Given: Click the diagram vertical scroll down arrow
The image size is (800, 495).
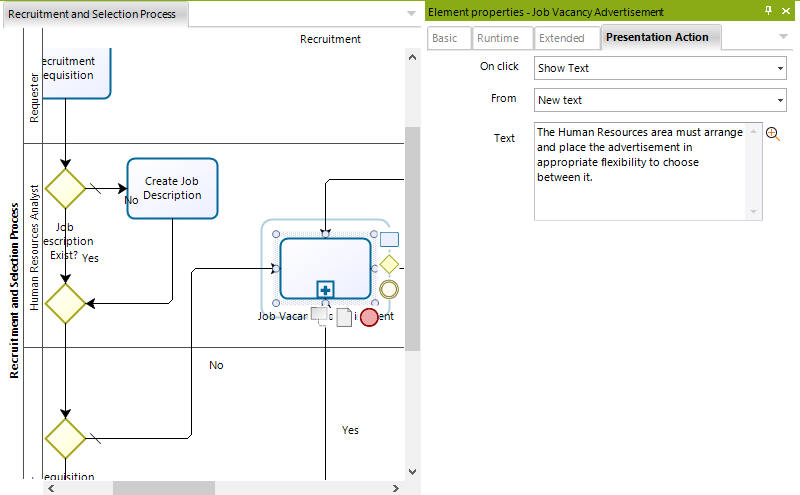Looking at the screenshot, I should [x=412, y=472].
